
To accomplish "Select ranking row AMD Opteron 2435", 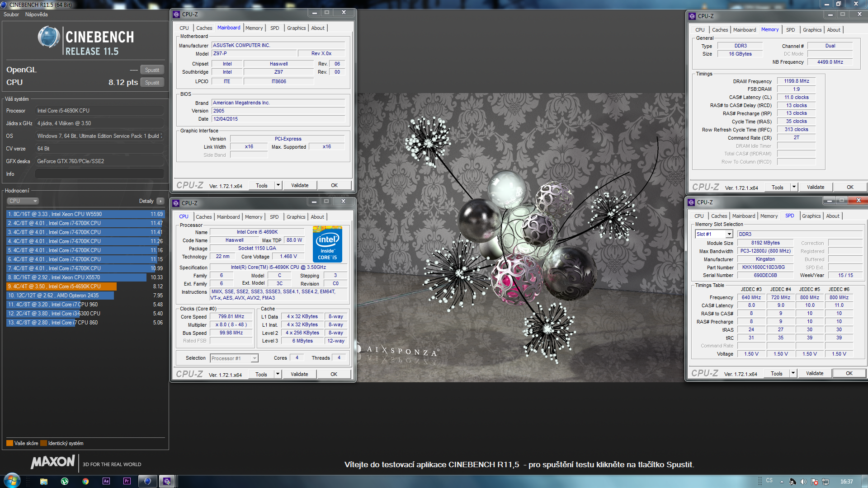I will click(x=85, y=296).
